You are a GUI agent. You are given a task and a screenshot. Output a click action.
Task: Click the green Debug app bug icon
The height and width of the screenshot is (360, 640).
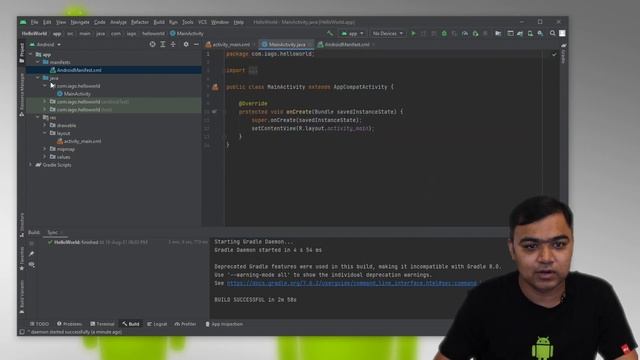444,33
